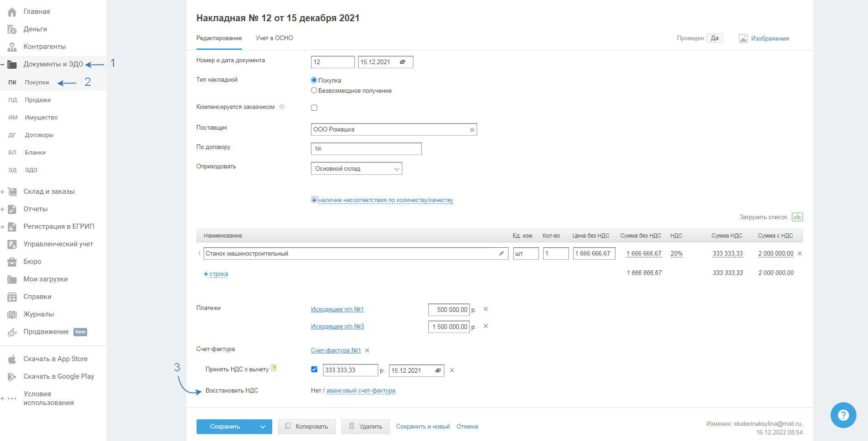Click the Google Play icon

[x=12, y=377]
